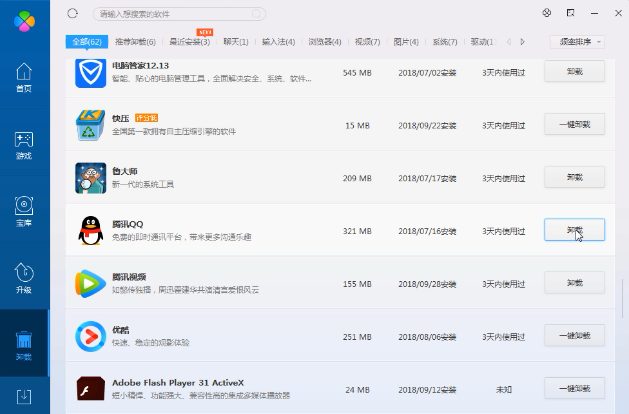Click the left arrow to show previous category tabs
This screenshot has width=629, height=414.
(x=509, y=42)
